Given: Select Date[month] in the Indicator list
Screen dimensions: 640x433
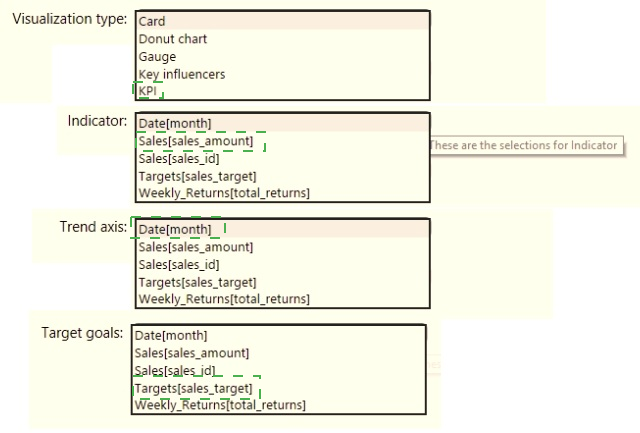Looking at the screenshot, I should point(175,124).
